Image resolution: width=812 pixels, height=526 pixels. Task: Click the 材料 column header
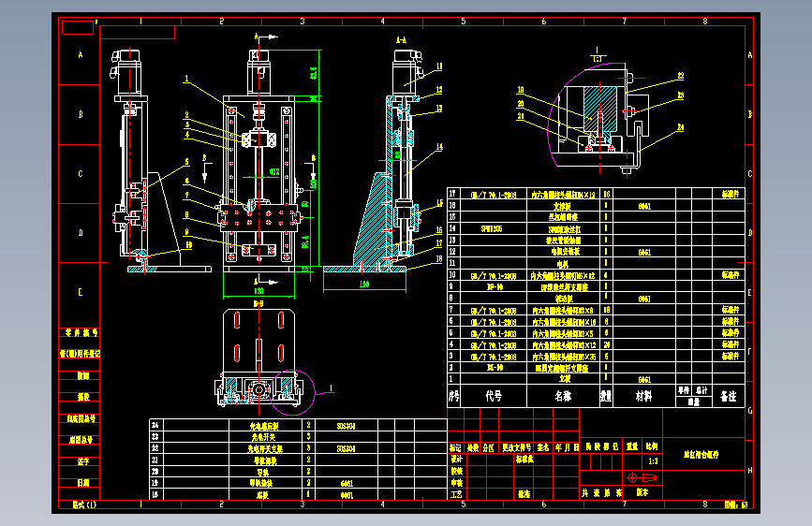[643, 396]
